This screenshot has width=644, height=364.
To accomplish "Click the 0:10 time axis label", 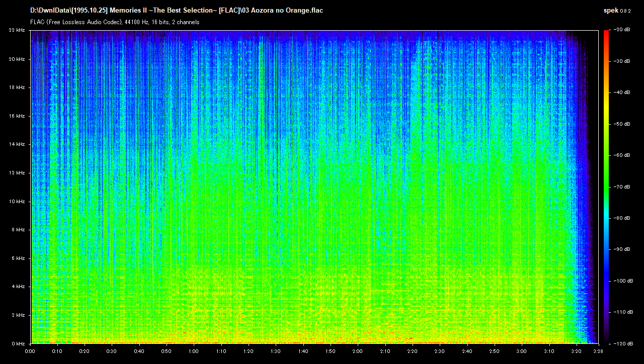I will pos(57,351).
